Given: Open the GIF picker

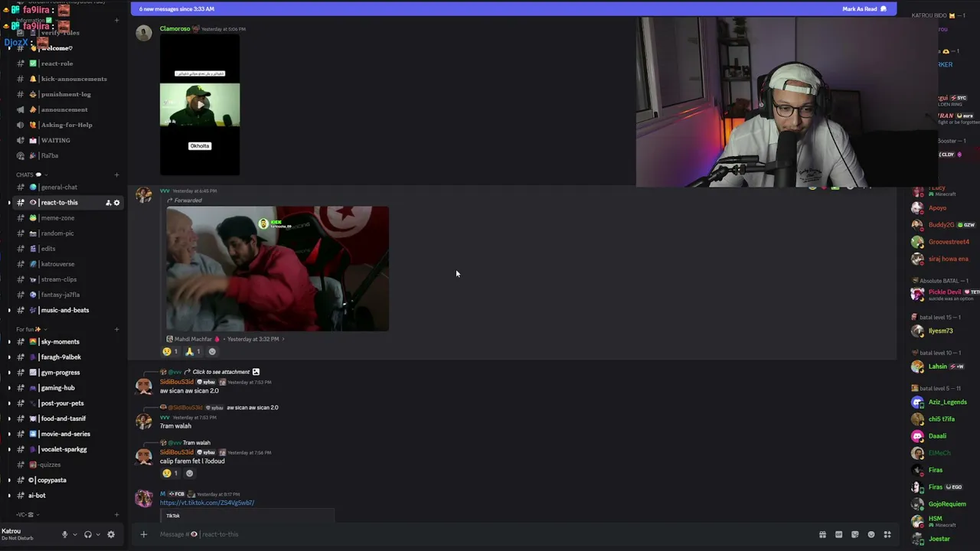Looking at the screenshot, I should click(838, 534).
